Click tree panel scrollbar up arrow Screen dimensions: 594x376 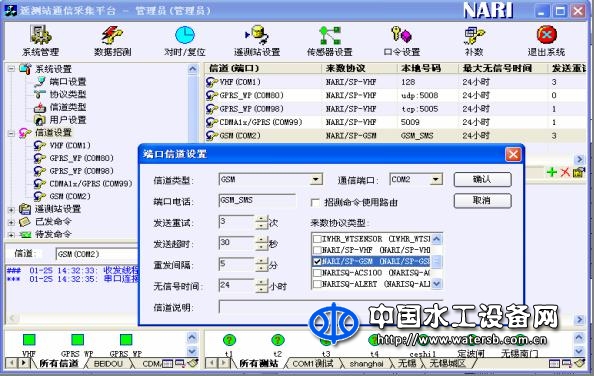click(x=192, y=69)
